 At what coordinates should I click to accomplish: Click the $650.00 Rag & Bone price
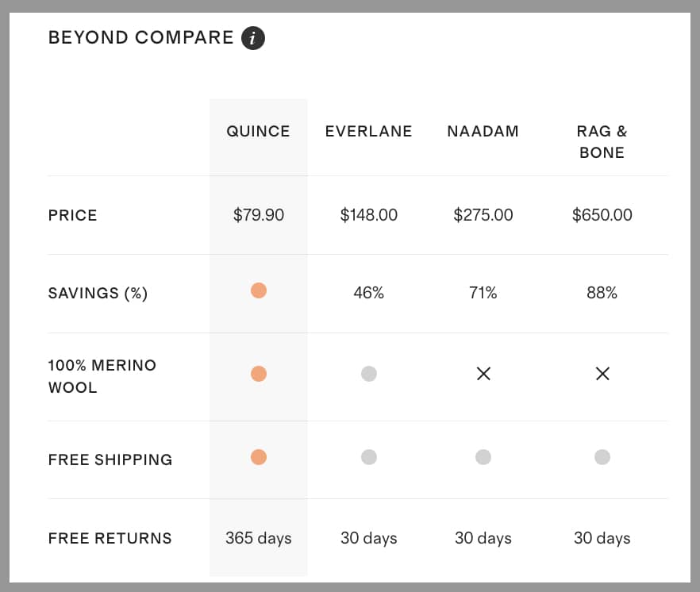[602, 215]
